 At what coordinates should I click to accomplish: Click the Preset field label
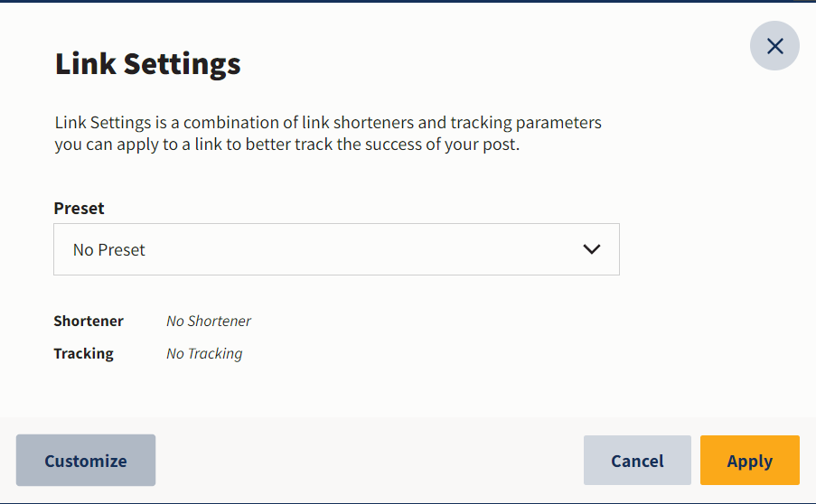coord(80,208)
